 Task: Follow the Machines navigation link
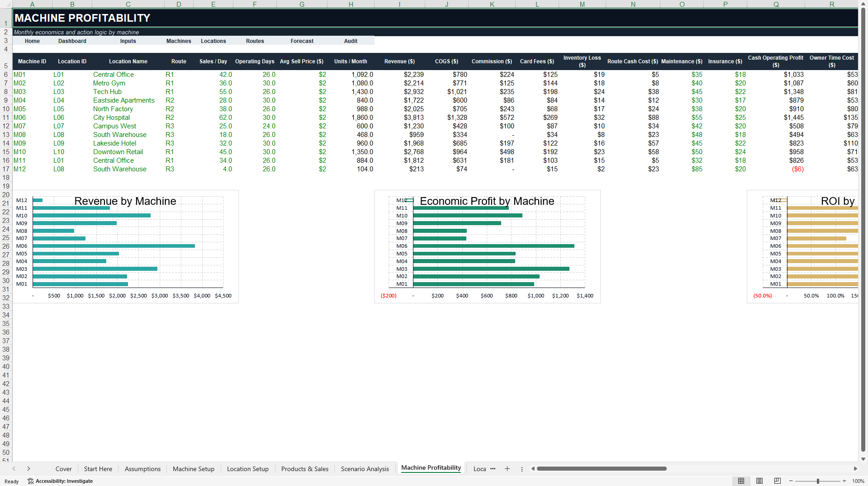tap(179, 41)
